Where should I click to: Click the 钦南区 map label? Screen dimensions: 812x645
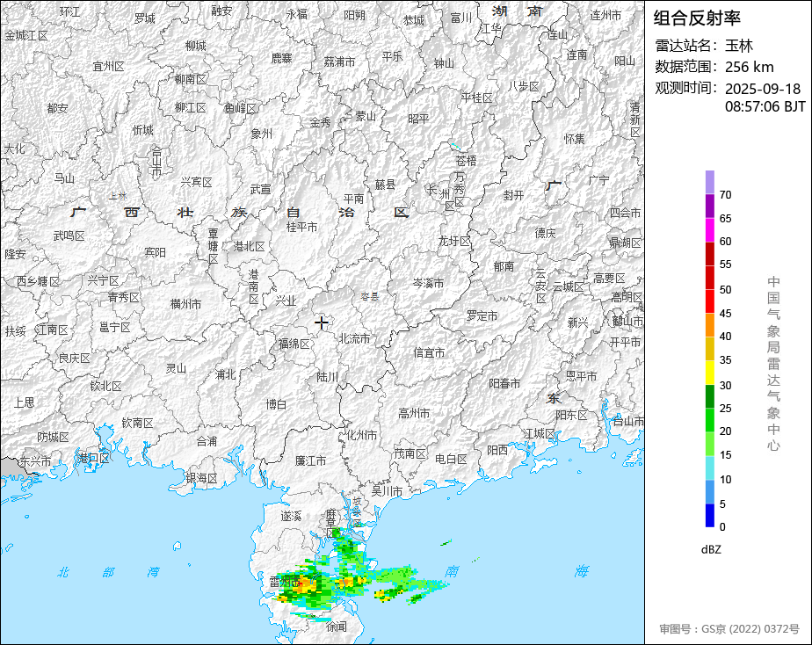coord(138,423)
